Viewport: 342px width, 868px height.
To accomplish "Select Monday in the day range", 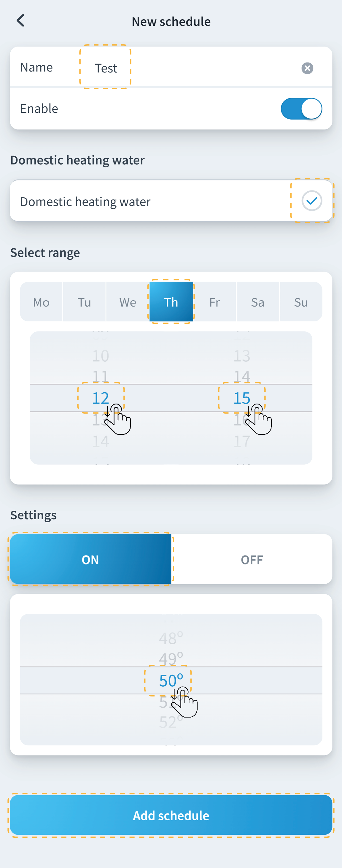I will (x=41, y=302).
